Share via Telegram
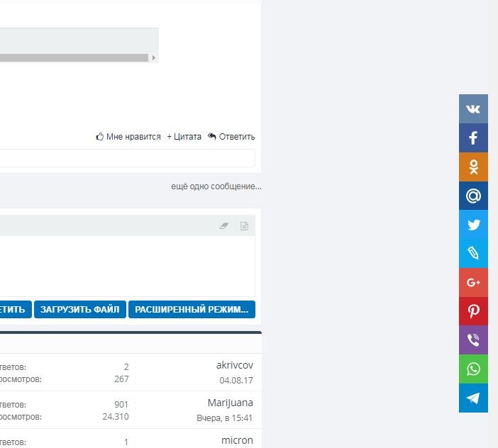The height and width of the screenshot is (448, 498). click(x=473, y=398)
